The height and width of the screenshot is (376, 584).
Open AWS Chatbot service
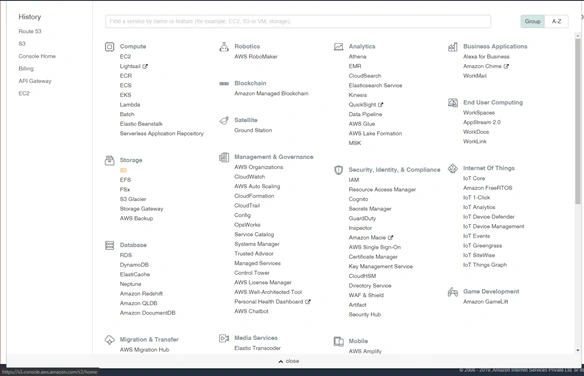click(251, 312)
